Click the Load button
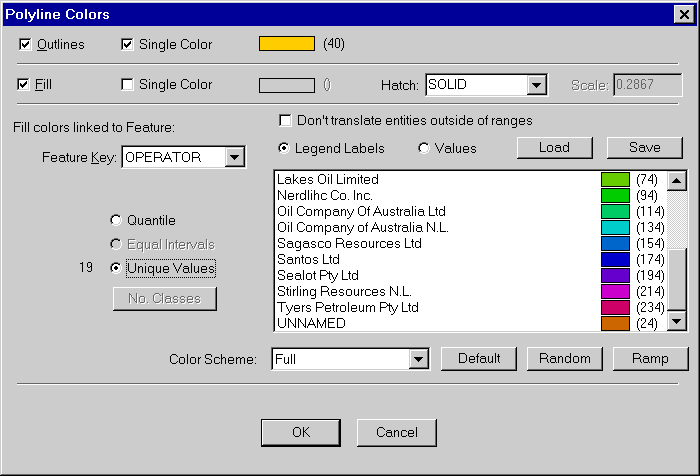This screenshot has width=700, height=476. (554, 147)
